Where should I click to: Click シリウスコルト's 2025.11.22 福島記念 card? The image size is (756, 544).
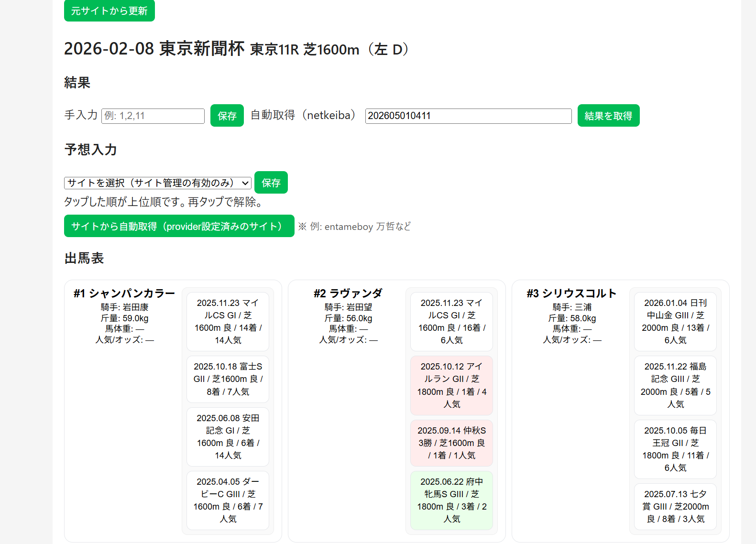click(675, 385)
